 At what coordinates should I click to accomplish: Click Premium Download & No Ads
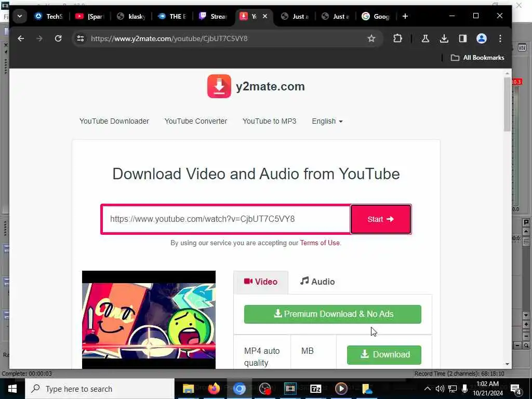332,314
